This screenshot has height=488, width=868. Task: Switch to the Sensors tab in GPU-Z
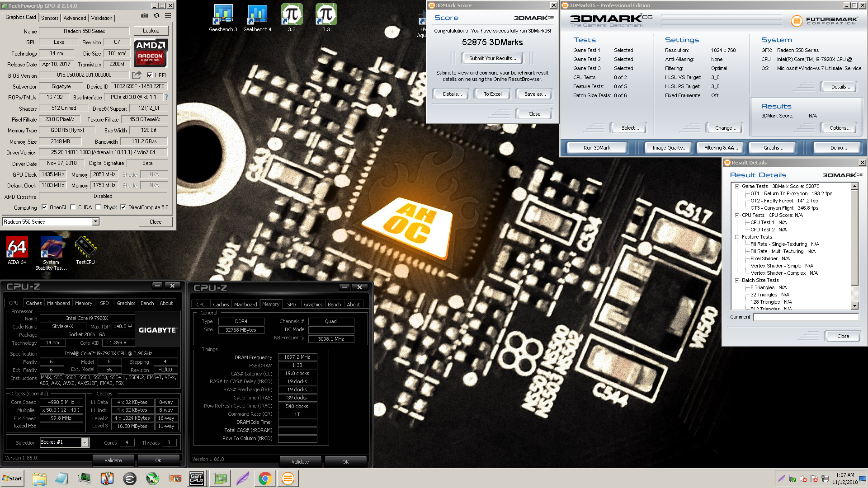click(50, 18)
